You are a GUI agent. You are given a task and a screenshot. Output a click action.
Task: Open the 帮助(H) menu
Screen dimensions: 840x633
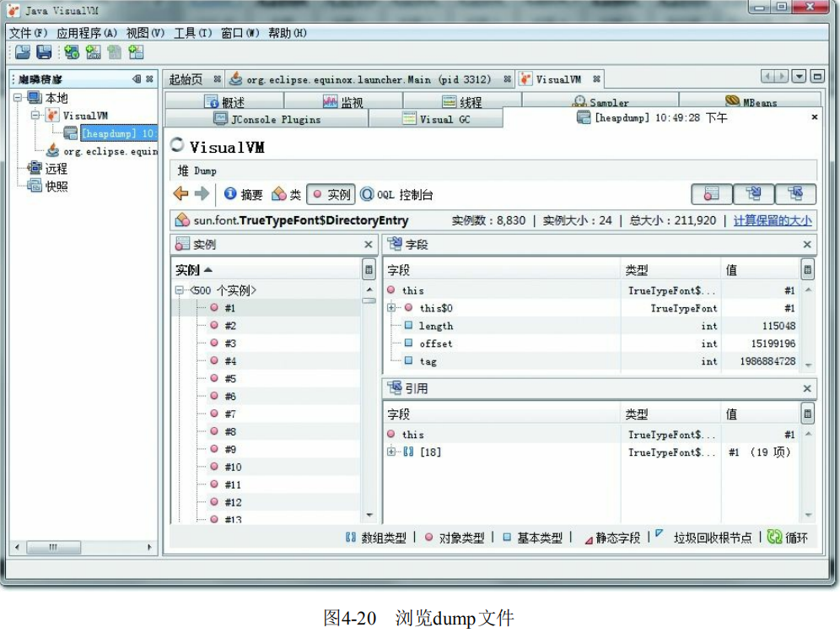click(287, 33)
